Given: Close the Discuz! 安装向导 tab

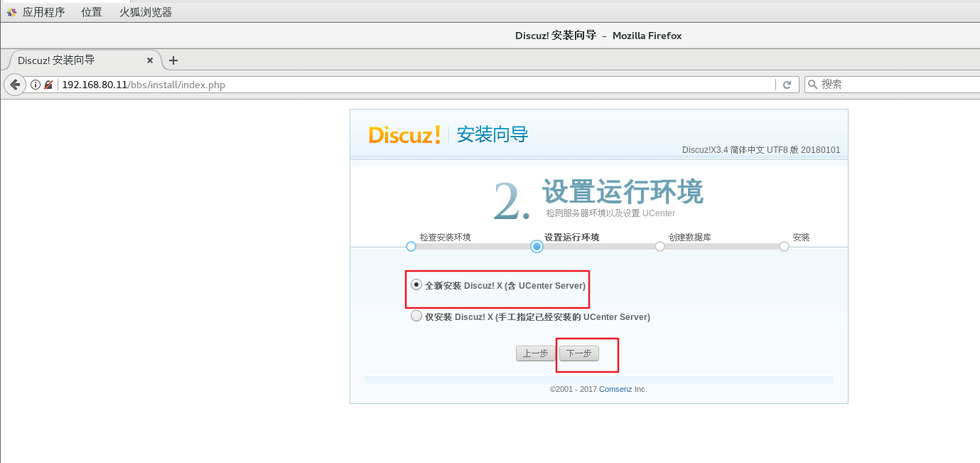Looking at the screenshot, I should tap(150, 60).
